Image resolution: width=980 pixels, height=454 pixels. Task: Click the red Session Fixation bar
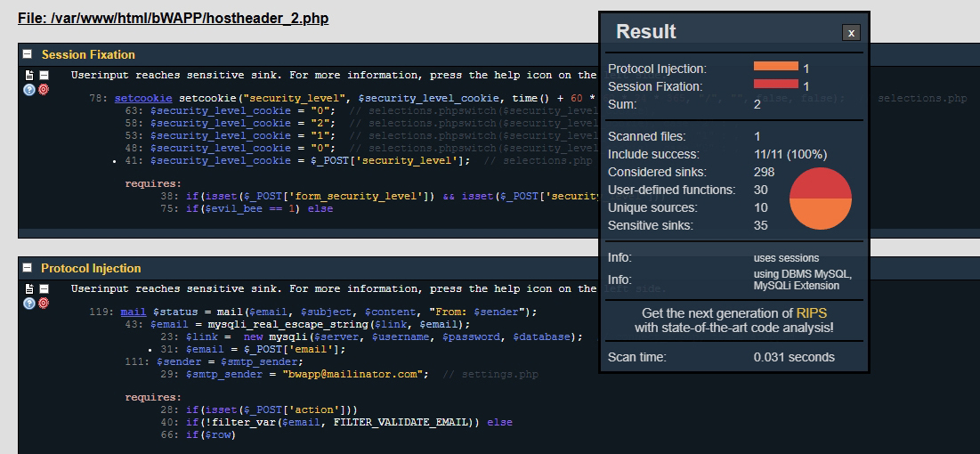pyautogui.click(x=775, y=85)
